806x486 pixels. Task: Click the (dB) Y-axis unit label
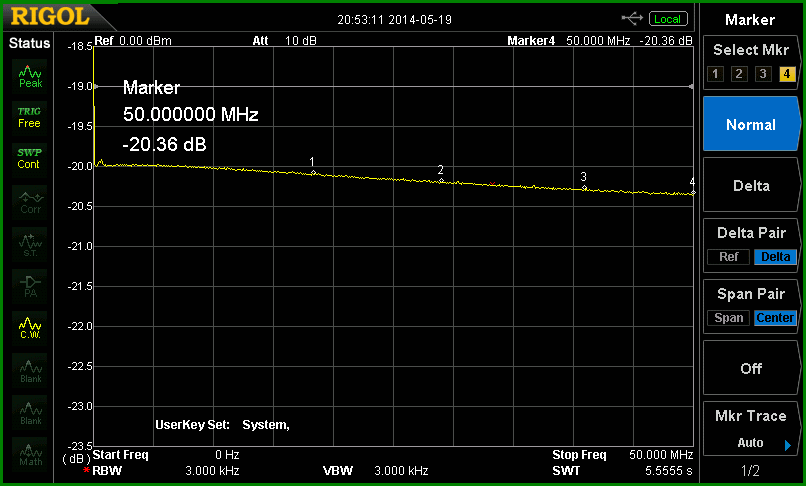tap(76, 457)
